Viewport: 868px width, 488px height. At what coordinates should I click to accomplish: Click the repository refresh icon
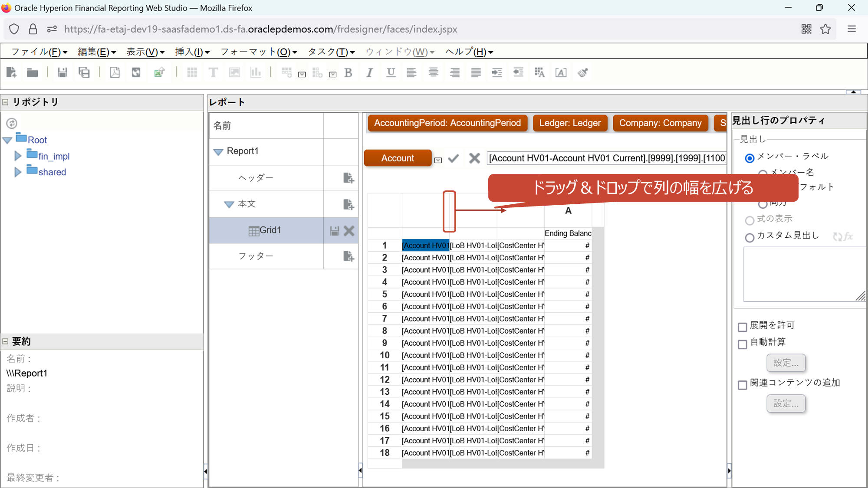coord(12,123)
